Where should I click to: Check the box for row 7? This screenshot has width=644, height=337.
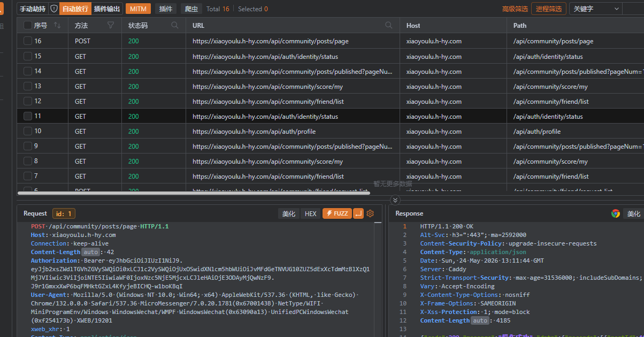[x=28, y=176]
